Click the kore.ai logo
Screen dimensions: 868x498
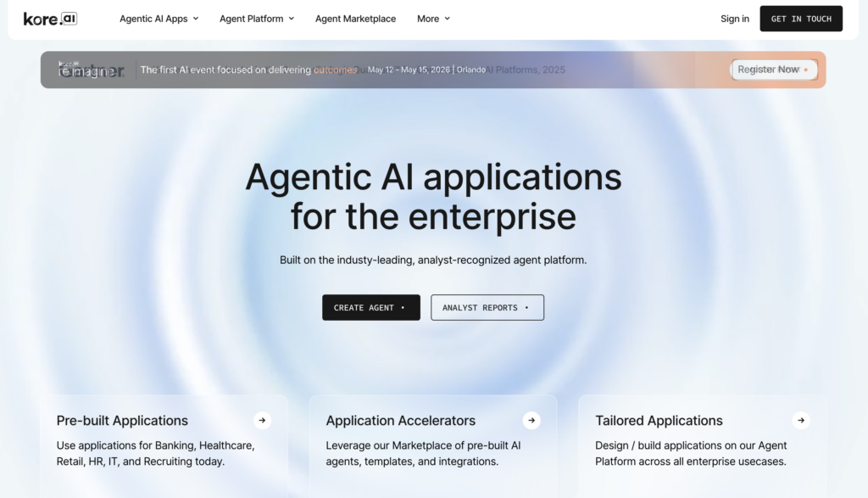(x=50, y=18)
